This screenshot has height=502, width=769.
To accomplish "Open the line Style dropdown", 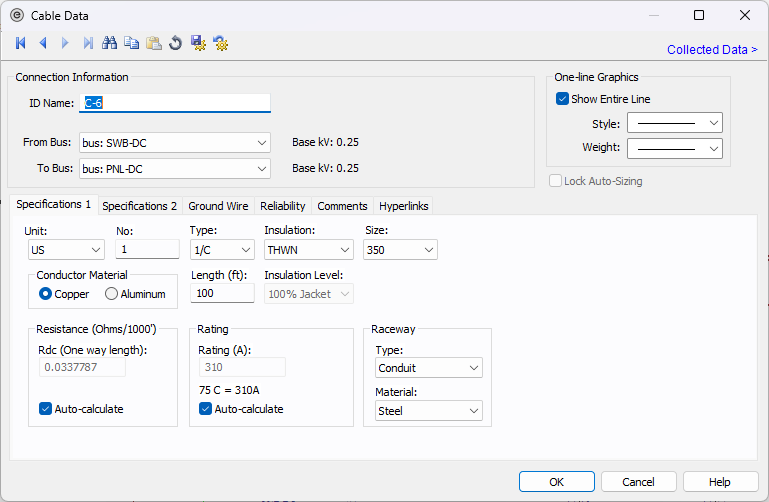I will [x=675, y=123].
